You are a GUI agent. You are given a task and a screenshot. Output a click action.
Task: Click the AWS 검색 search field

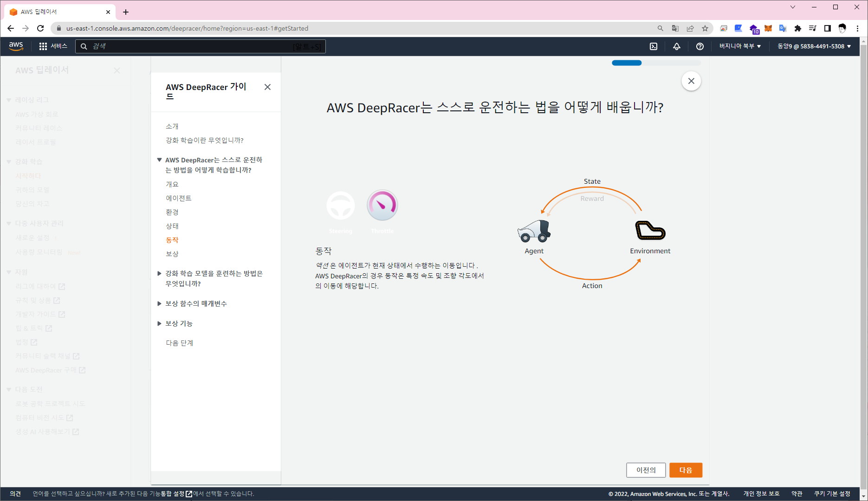tap(201, 46)
